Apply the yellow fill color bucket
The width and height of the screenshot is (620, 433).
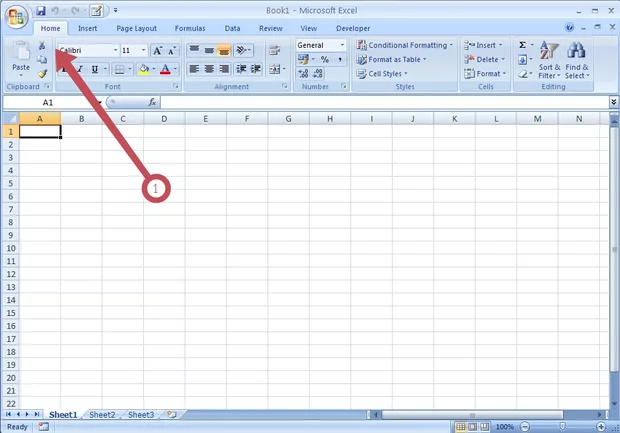(x=144, y=69)
